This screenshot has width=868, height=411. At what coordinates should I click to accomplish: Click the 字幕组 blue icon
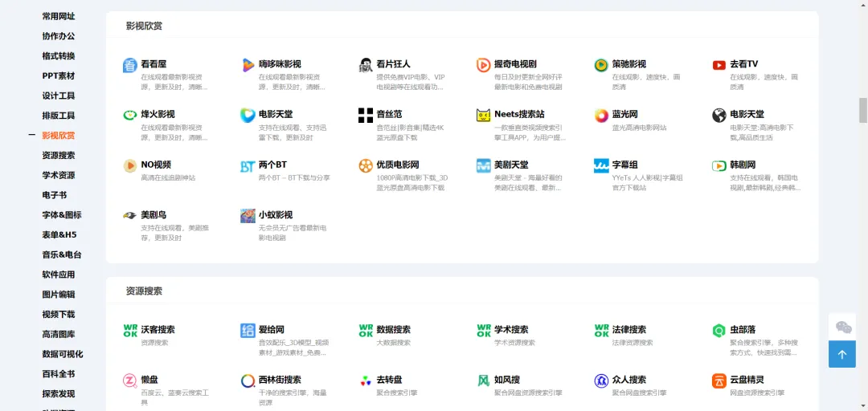coord(601,166)
